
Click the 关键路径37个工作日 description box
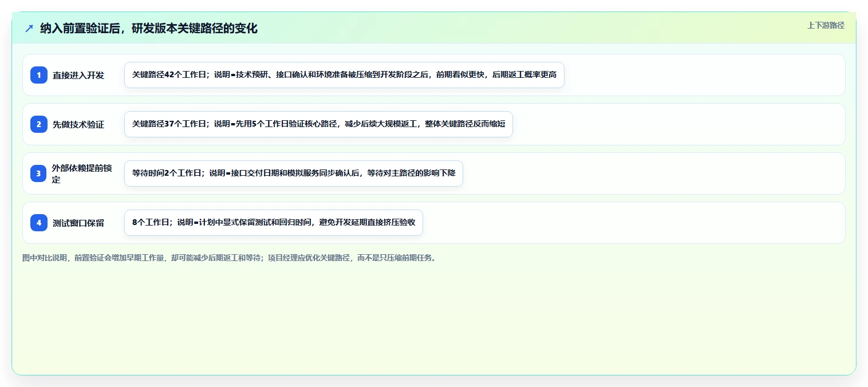pyautogui.click(x=318, y=124)
